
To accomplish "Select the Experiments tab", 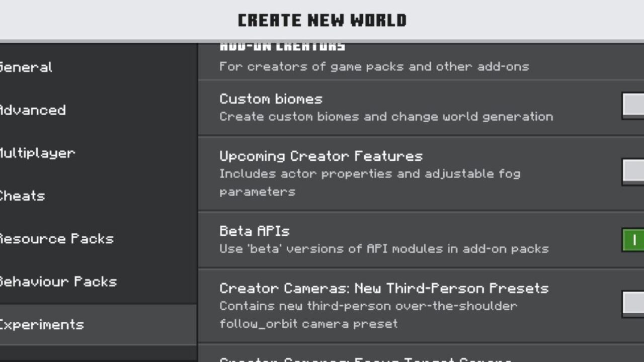I will [98, 324].
